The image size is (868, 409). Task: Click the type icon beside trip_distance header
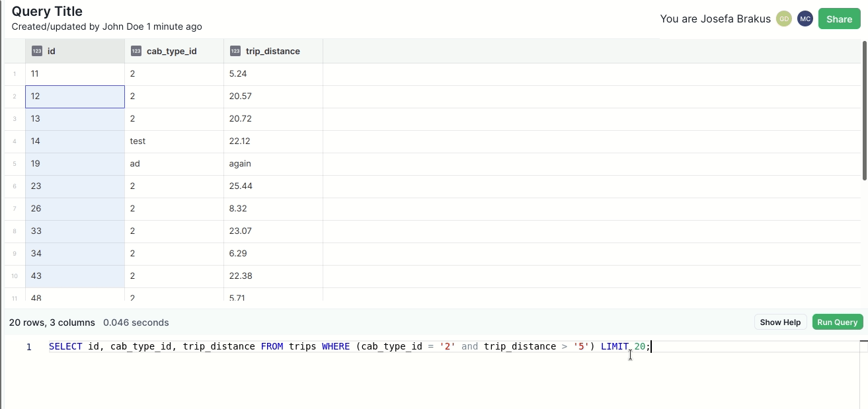235,51
